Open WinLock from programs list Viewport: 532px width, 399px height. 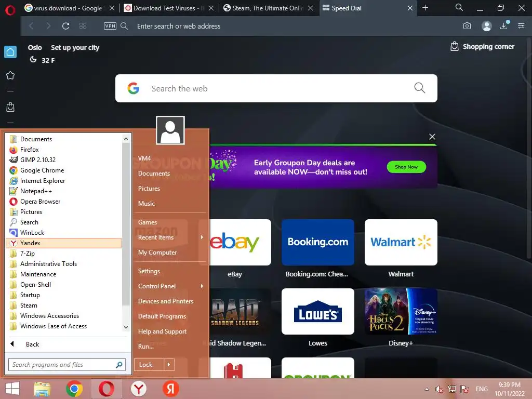pyautogui.click(x=64, y=233)
